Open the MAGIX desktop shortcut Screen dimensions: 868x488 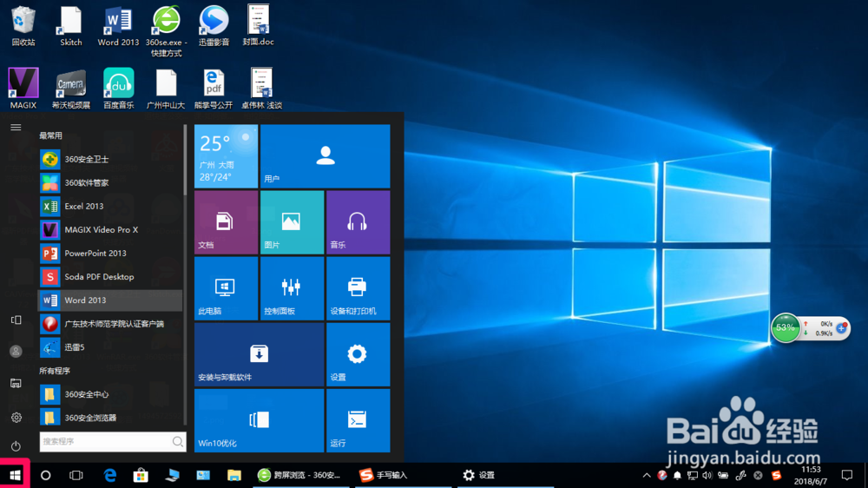pos(23,88)
